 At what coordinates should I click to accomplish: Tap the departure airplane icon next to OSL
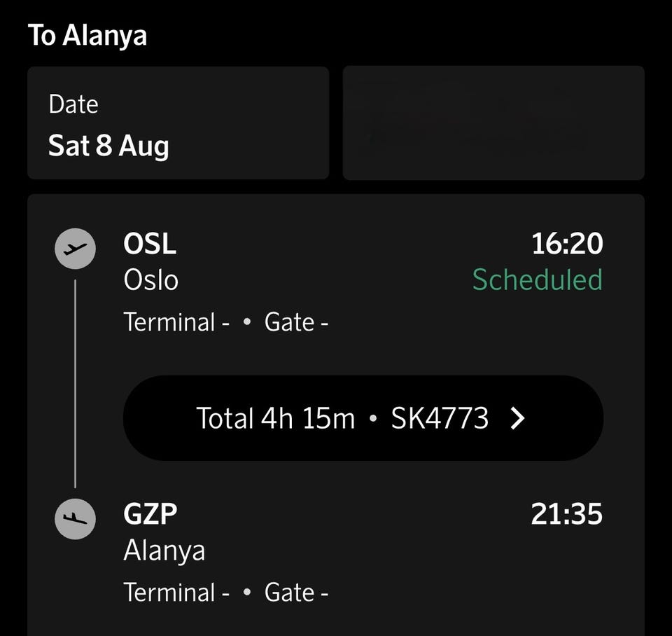click(x=76, y=249)
